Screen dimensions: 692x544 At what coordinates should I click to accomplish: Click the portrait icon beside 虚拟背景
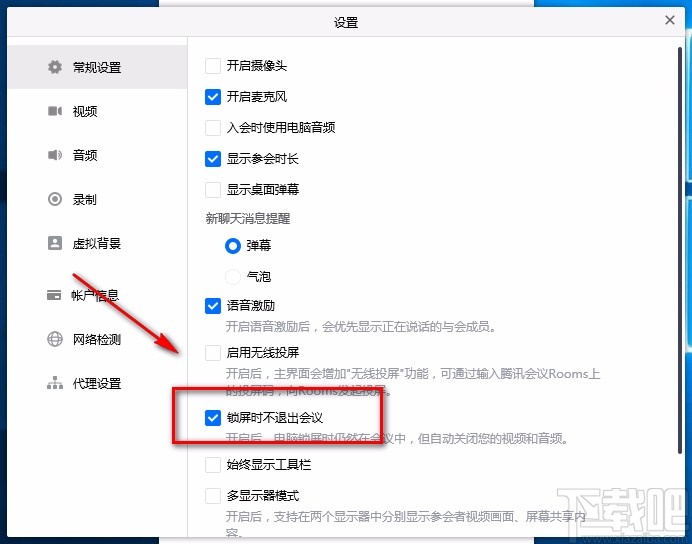point(55,243)
